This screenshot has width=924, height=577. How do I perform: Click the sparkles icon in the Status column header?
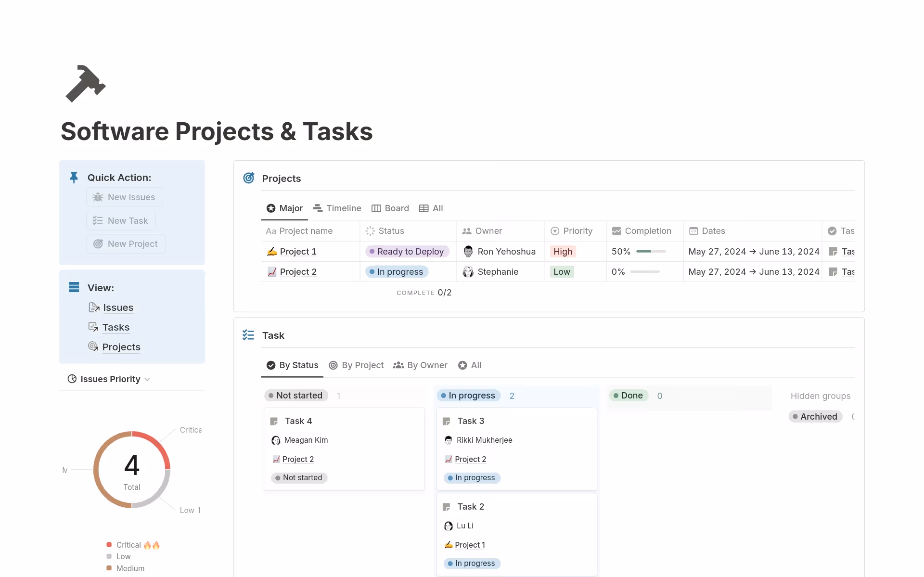pyautogui.click(x=369, y=231)
